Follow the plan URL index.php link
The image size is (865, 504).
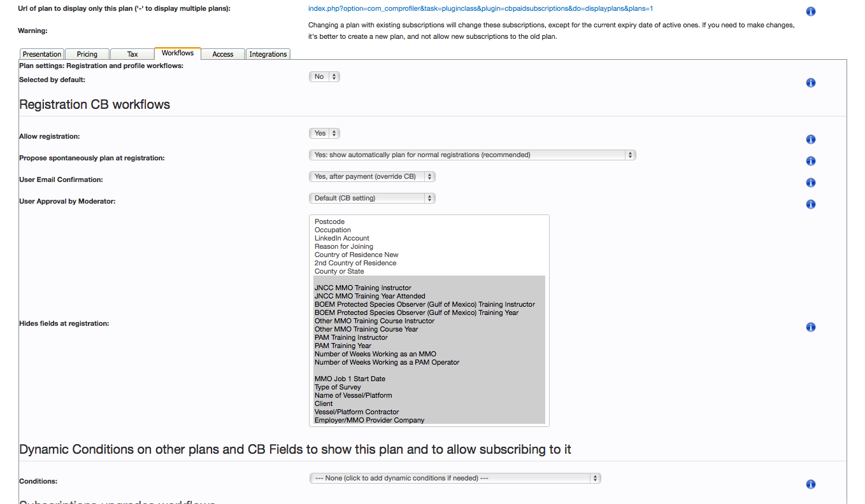(480, 9)
